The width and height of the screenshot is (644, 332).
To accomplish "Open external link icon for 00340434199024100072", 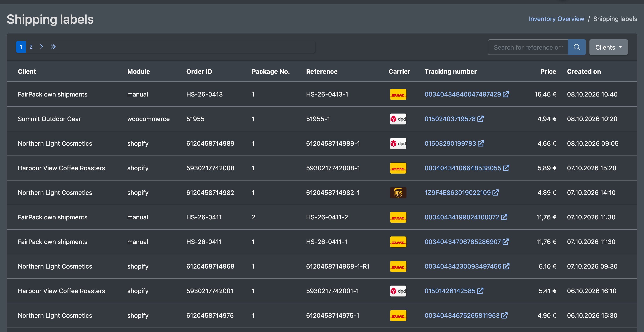I will [x=504, y=217].
